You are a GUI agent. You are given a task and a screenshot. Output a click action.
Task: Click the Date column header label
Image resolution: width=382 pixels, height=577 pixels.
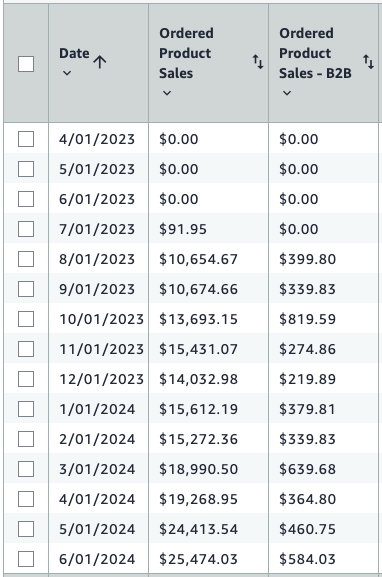coord(74,53)
